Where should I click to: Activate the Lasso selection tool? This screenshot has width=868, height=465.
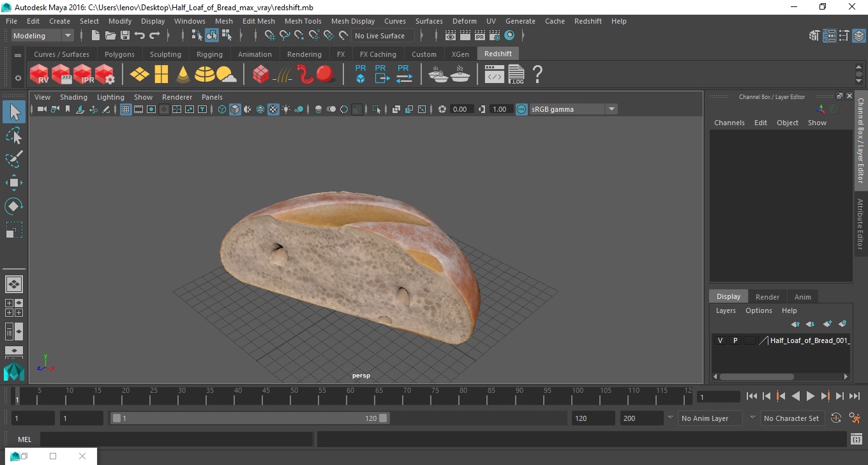coord(14,135)
